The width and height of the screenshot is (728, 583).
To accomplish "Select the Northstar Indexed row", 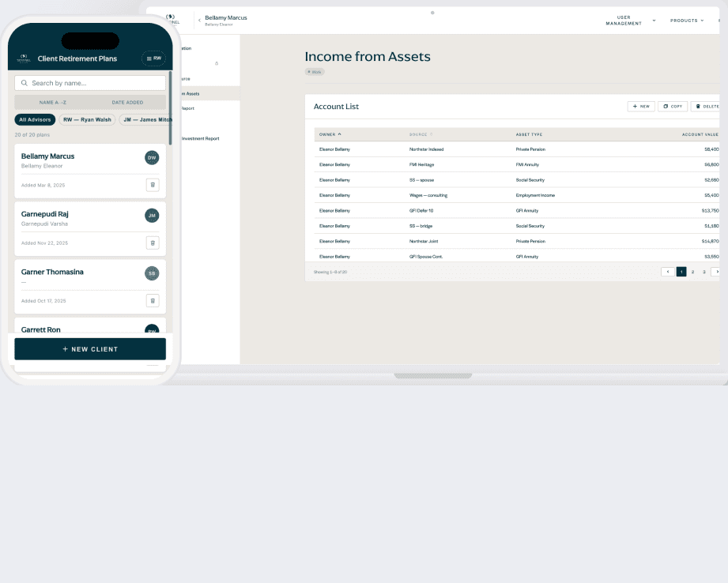I will pos(517,149).
